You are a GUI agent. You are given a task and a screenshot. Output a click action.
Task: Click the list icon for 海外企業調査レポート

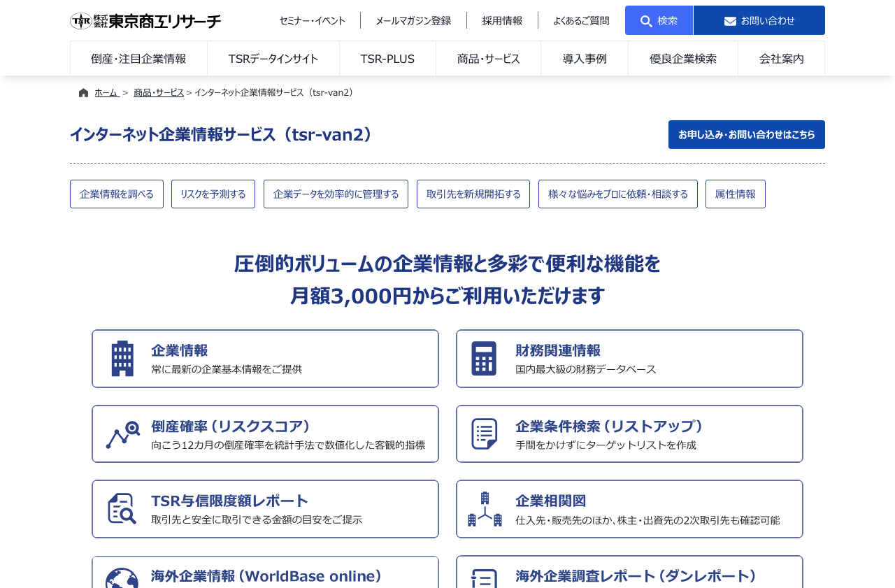[484, 579]
